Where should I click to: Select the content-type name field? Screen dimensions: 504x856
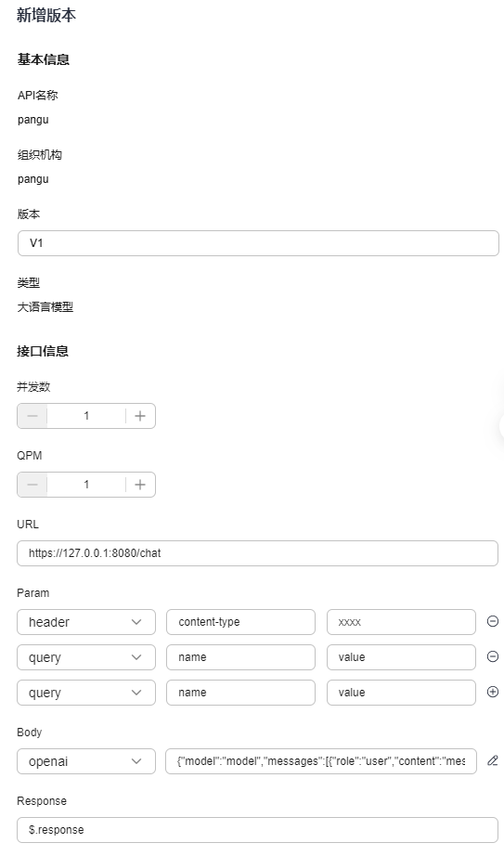(x=240, y=622)
